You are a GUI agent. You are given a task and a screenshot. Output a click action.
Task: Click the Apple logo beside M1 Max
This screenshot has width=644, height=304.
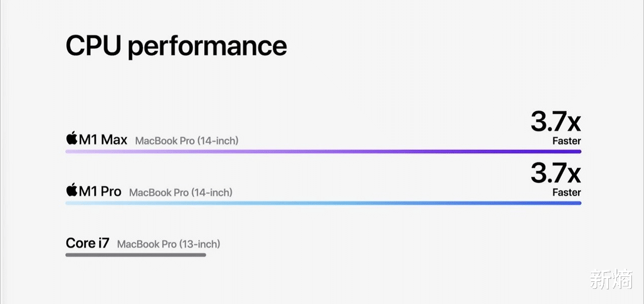coord(72,139)
